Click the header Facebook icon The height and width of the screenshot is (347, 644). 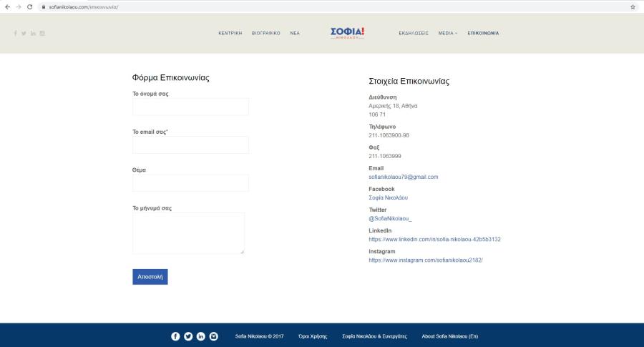pyautogui.click(x=16, y=33)
